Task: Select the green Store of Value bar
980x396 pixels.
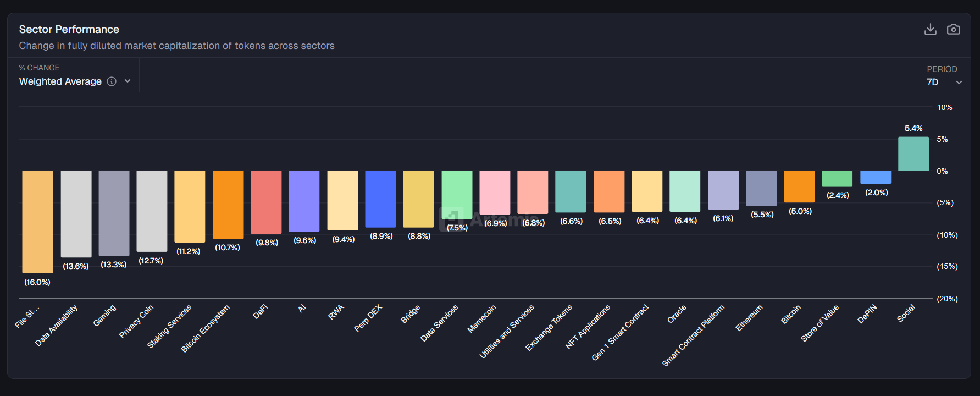Action: (x=837, y=179)
